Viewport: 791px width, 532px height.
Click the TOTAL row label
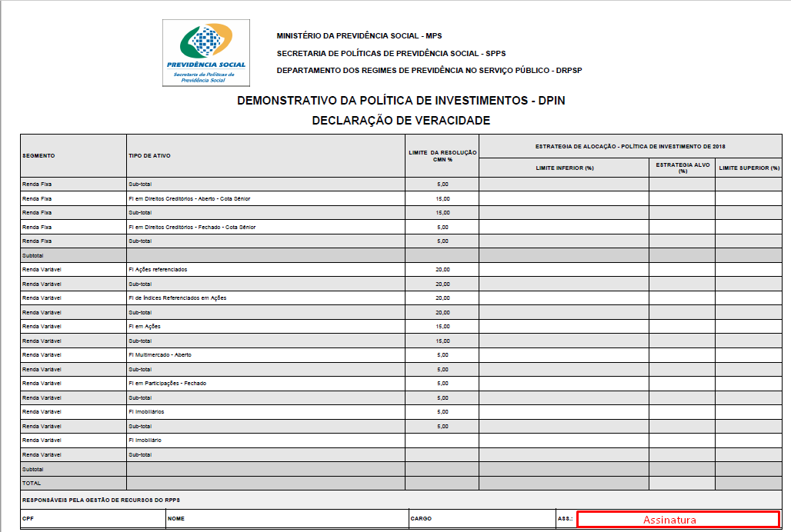(32, 483)
